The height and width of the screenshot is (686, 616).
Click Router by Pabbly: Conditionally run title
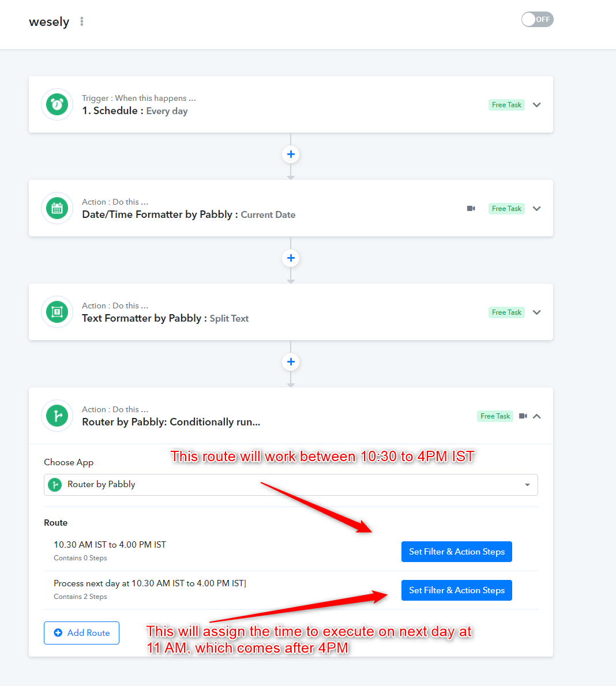171,422
